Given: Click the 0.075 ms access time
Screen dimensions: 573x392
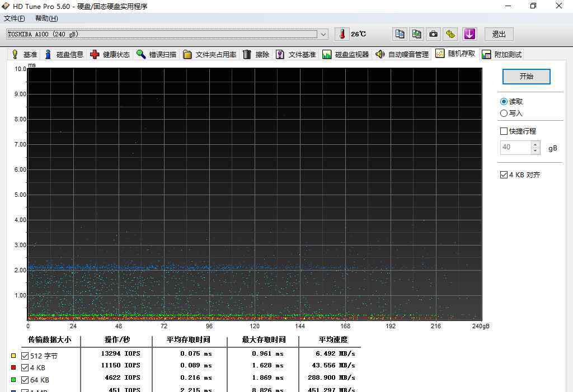Looking at the screenshot, I should click(x=196, y=353).
